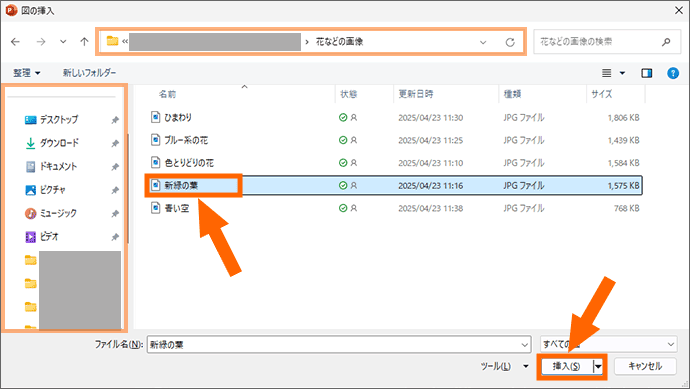Open デスクトップ in the navigation pane
Screen dimensions: 690x389
coord(59,119)
